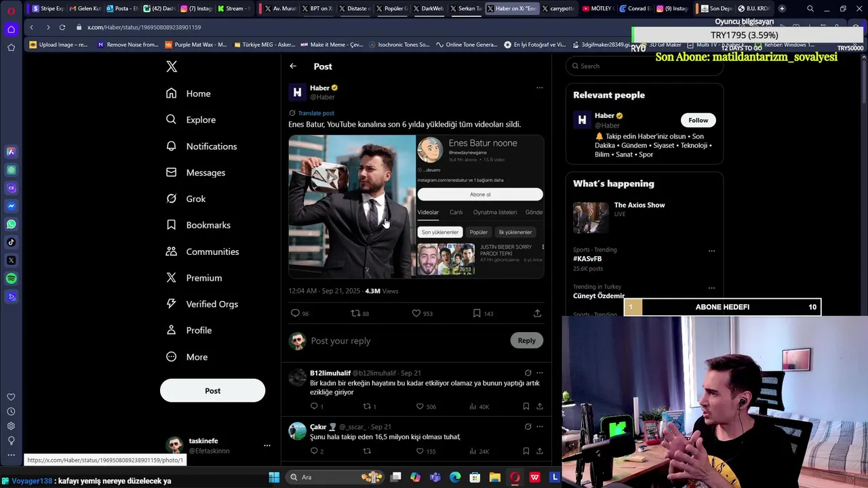The height and width of the screenshot is (488, 868).
Task: Open TikTok in Opera sidebar
Action: pyautogui.click(x=11, y=242)
